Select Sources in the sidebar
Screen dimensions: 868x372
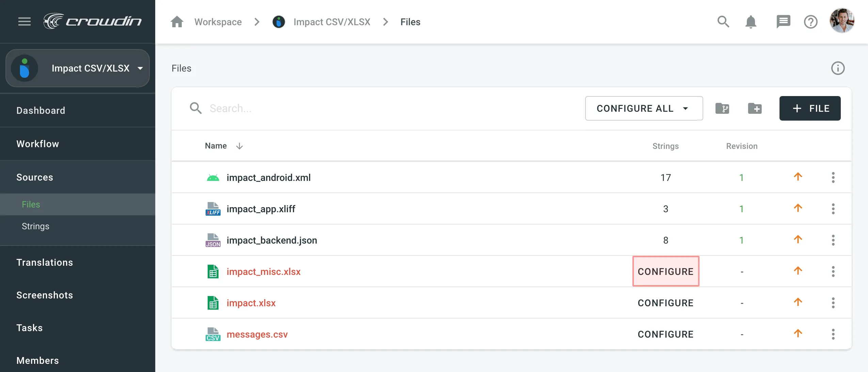point(35,177)
